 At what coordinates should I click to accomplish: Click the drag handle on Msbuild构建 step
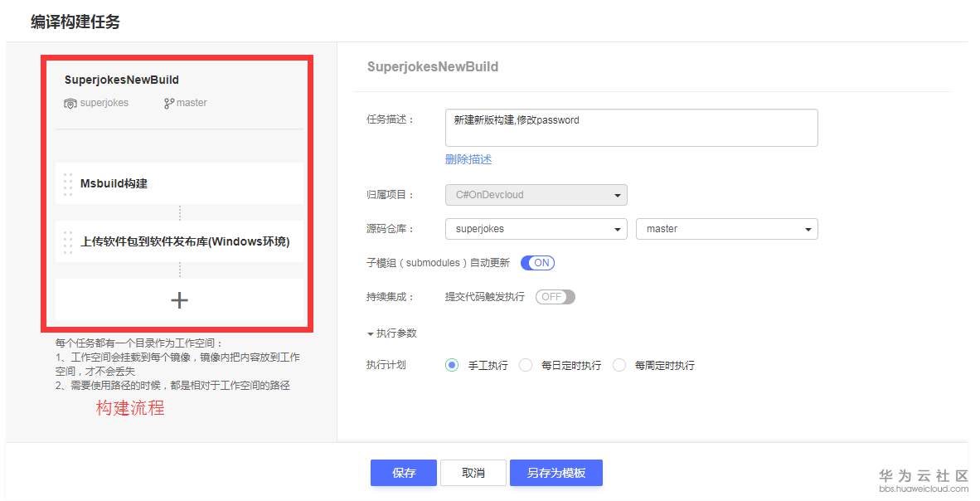click(67, 183)
